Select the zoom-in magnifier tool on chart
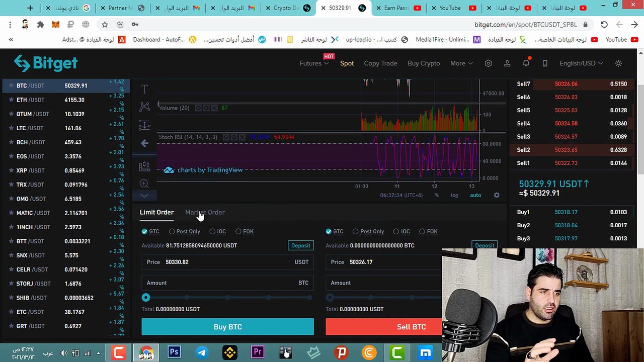644x362 pixels. coord(144,184)
